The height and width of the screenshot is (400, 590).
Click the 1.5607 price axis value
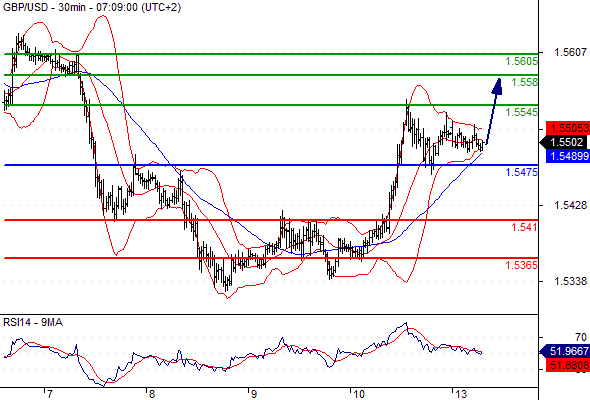tap(570, 52)
